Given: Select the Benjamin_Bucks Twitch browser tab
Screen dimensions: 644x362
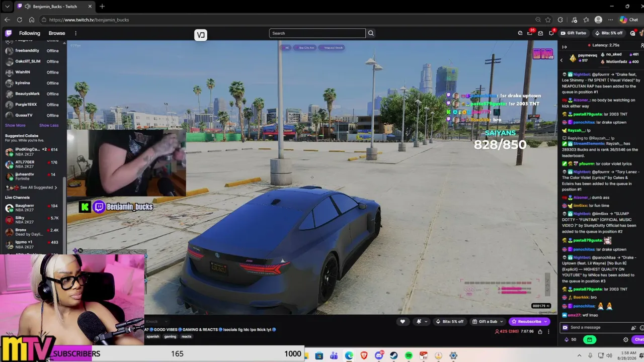Looking at the screenshot, I should 55,7.
